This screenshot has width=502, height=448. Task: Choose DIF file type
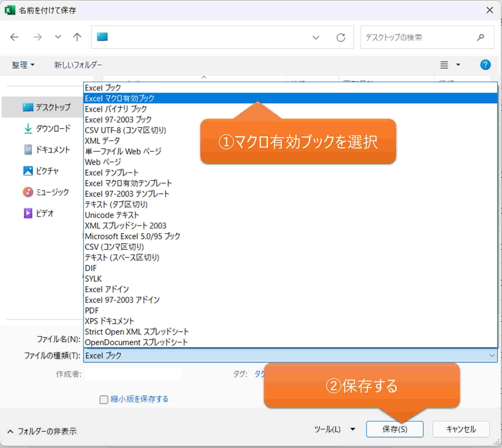(290, 268)
